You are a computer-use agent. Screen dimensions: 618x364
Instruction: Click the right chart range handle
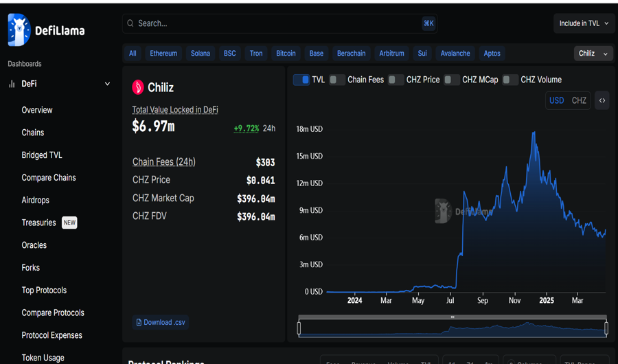pos(606,328)
